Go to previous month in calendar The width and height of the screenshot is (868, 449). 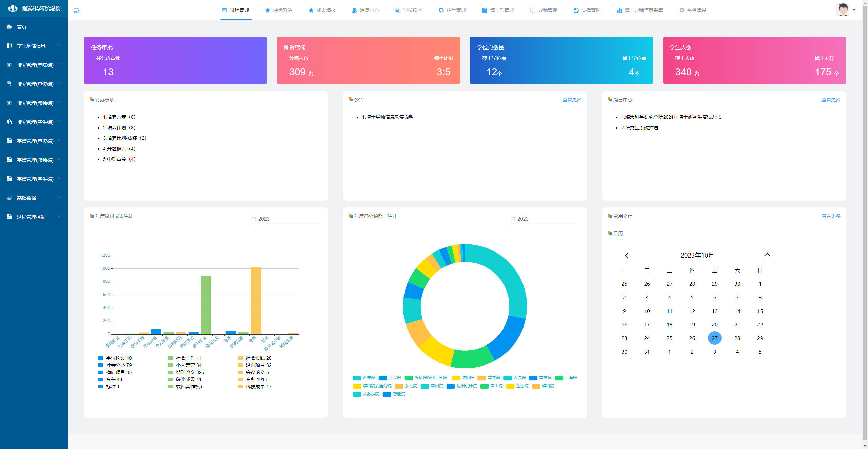click(x=626, y=256)
